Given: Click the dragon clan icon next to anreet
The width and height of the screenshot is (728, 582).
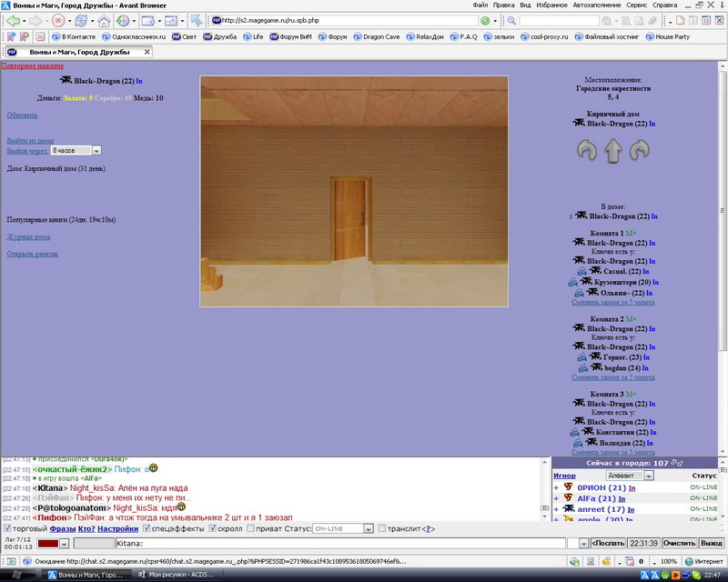Looking at the screenshot, I should 568,509.
